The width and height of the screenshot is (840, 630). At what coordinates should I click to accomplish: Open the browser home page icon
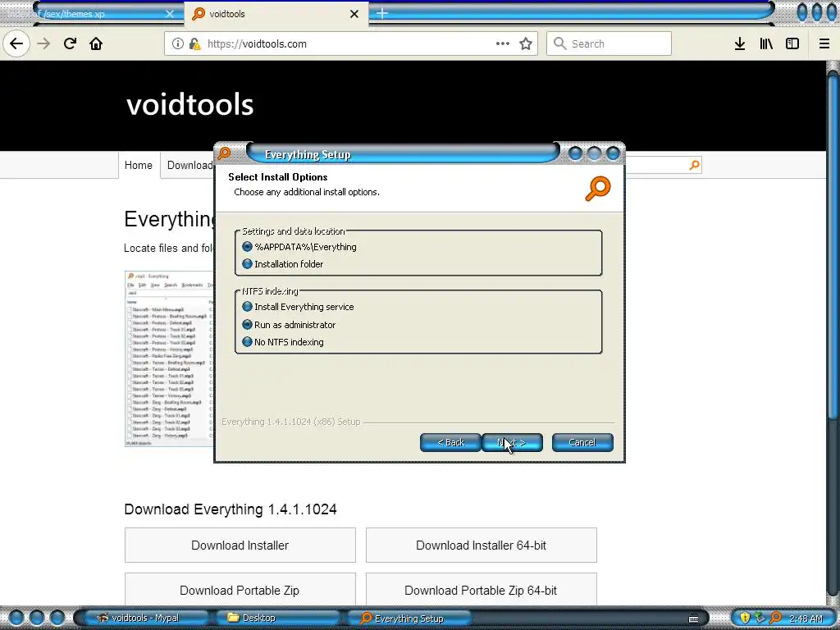pyautogui.click(x=96, y=43)
